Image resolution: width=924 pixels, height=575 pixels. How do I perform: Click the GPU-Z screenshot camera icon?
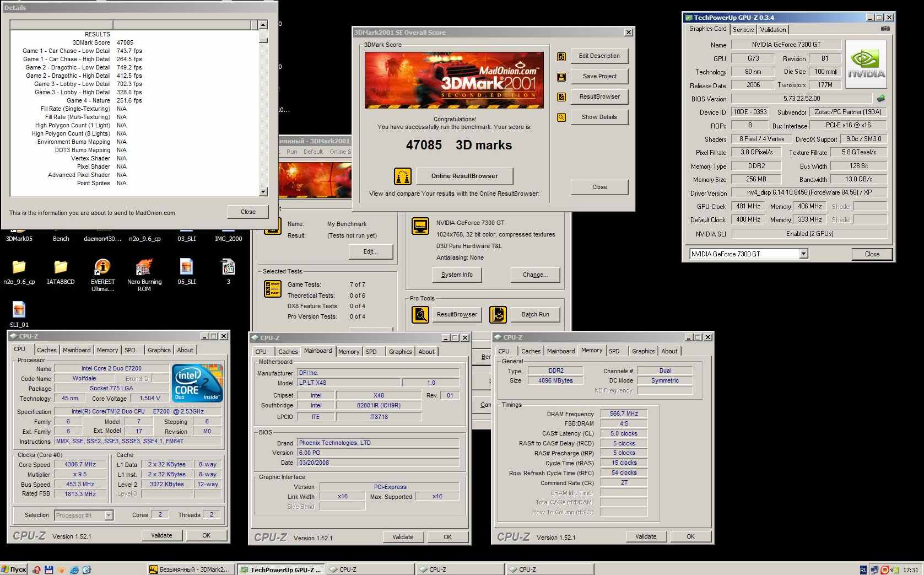click(885, 29)
